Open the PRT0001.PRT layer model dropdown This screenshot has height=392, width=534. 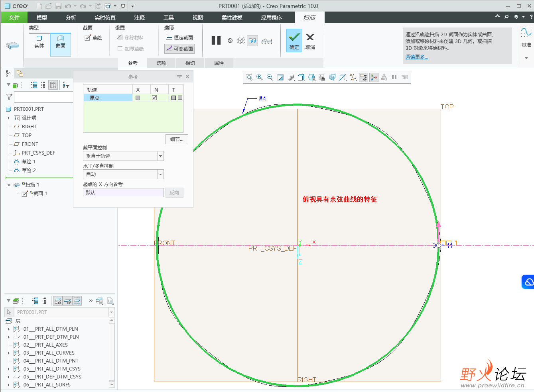[x=112, y=312]
